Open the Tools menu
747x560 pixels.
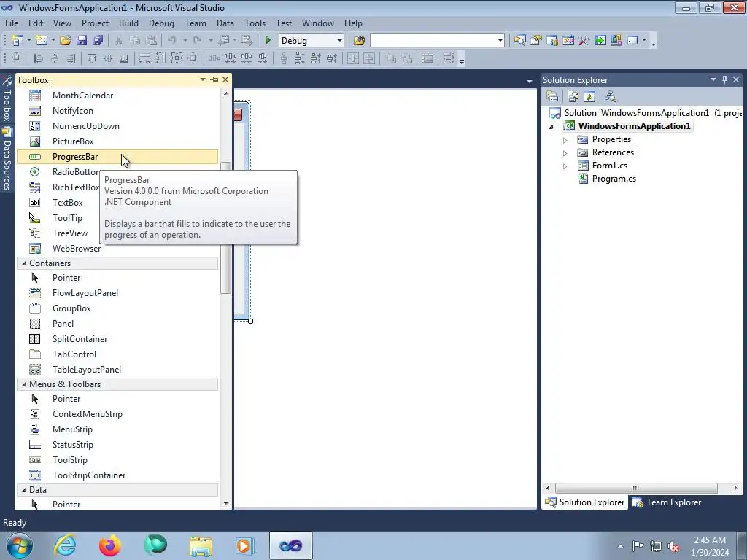tap(255, 23)
